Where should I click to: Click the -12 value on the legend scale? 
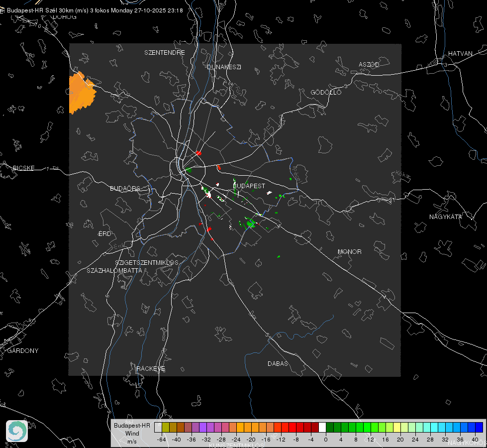pyautogui.click(x=281, y=440)
